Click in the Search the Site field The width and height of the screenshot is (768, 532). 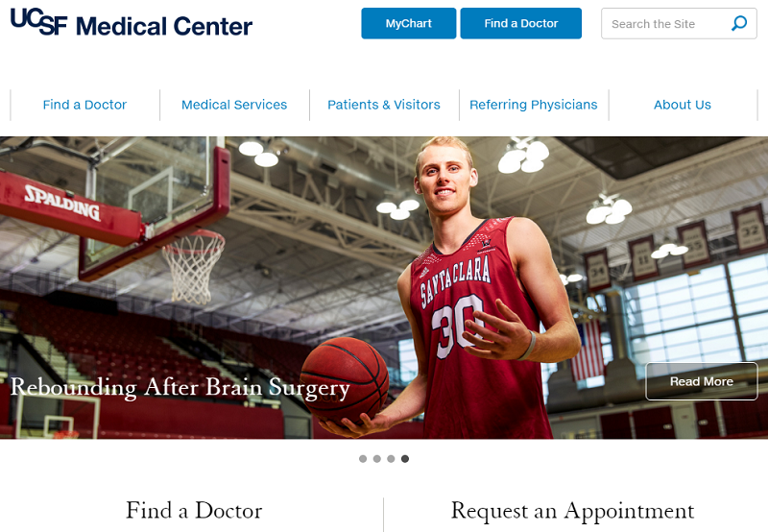679,23
